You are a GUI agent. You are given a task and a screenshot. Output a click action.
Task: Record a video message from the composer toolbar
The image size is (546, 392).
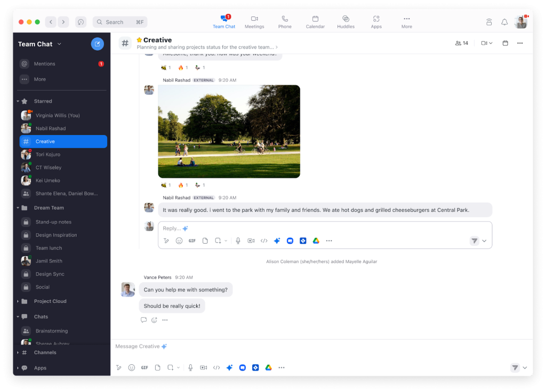(204, 367)
